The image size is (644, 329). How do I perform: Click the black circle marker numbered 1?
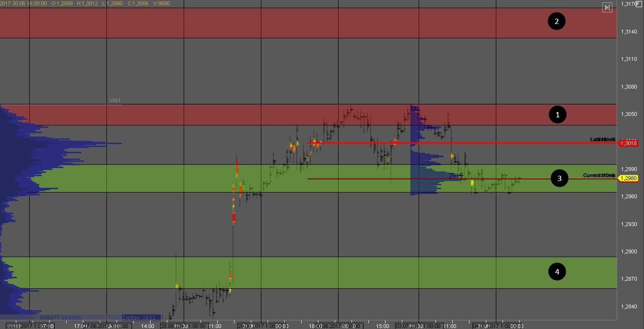[x=557, y=114]
